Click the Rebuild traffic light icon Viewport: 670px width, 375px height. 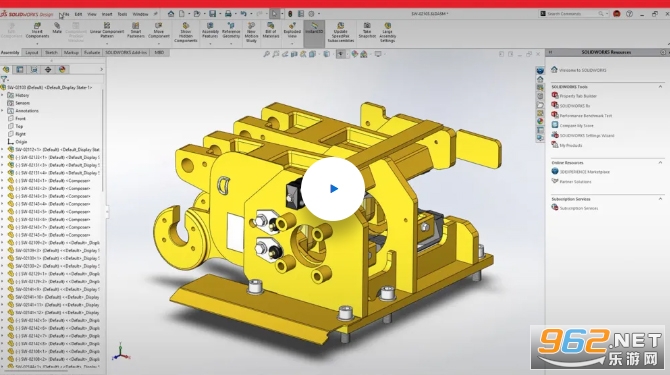point(290,14)
